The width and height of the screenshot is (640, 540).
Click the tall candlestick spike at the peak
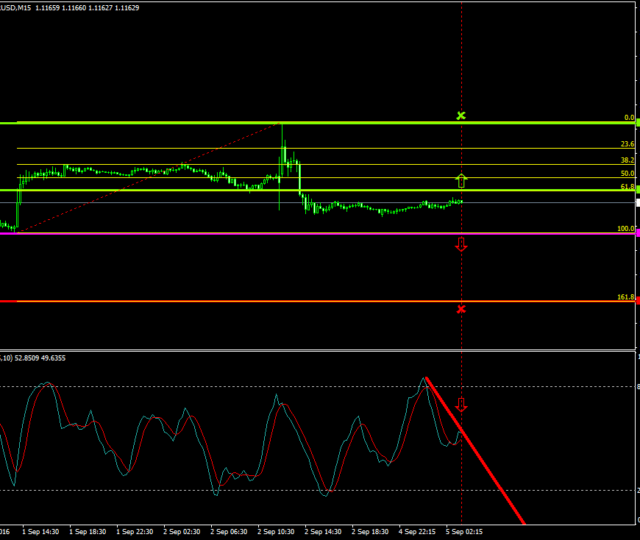click(282, 140)
